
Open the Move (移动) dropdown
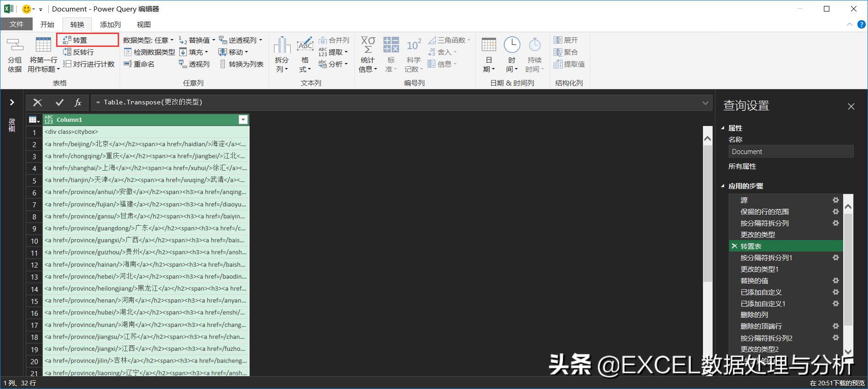234,52
